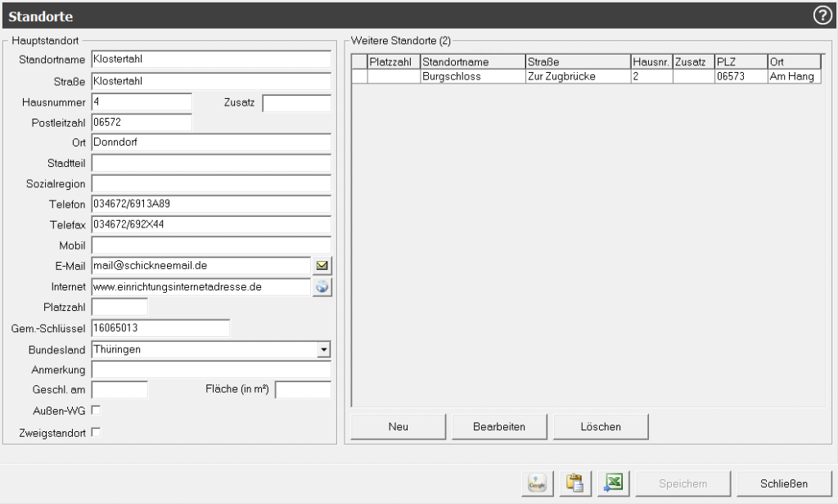
Task: Click the Fläche (in m²) input field
Action: pos(303,389)
